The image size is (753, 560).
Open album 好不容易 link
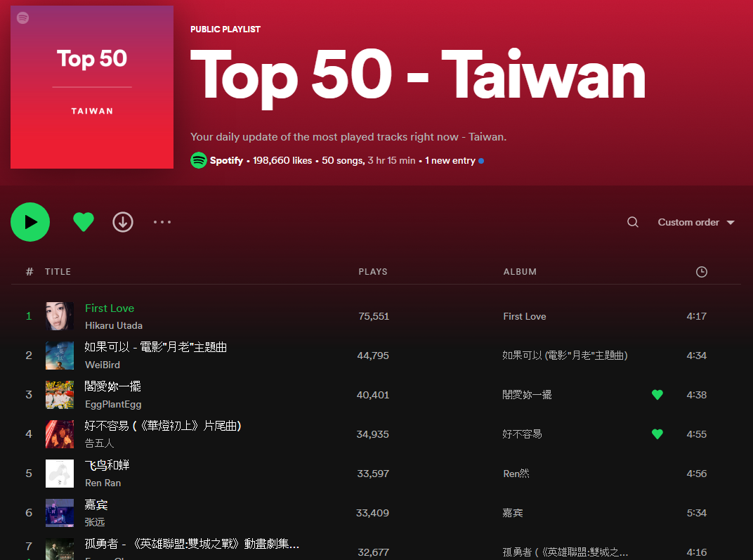(522, 434)
